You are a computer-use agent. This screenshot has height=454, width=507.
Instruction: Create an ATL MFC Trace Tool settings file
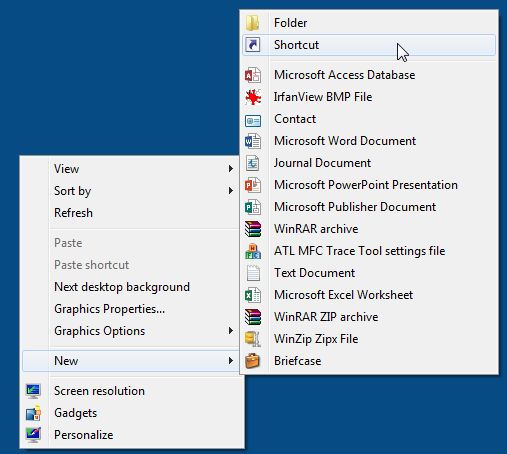[369, 251]
